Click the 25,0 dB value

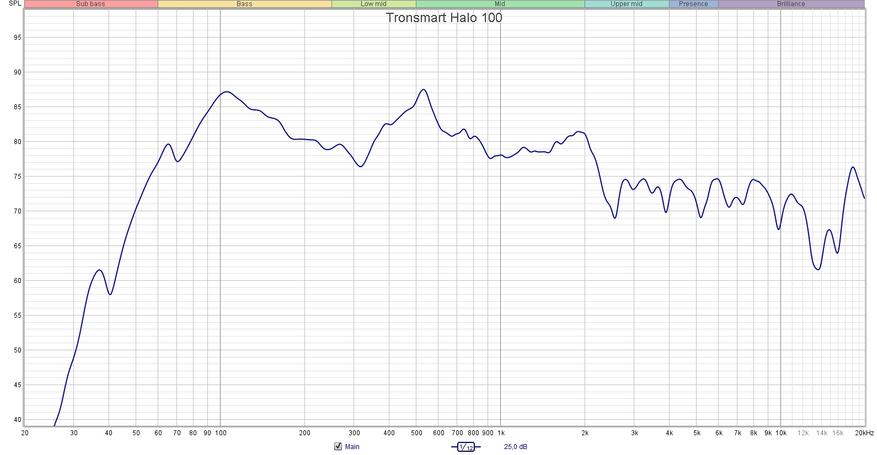click(516, 447)
